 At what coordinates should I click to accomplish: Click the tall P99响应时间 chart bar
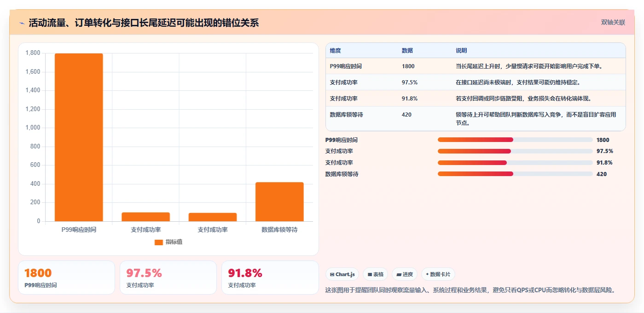[x=79, y=137]
